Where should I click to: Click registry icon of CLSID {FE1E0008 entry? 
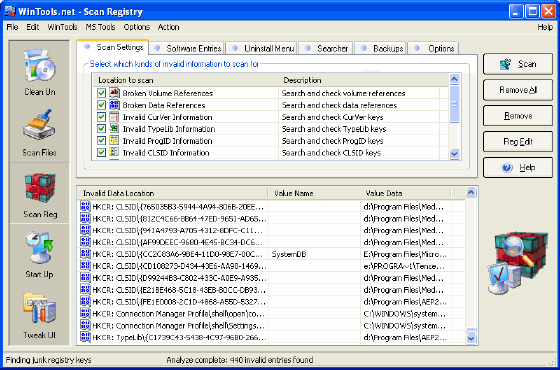(x=85, y=302)
